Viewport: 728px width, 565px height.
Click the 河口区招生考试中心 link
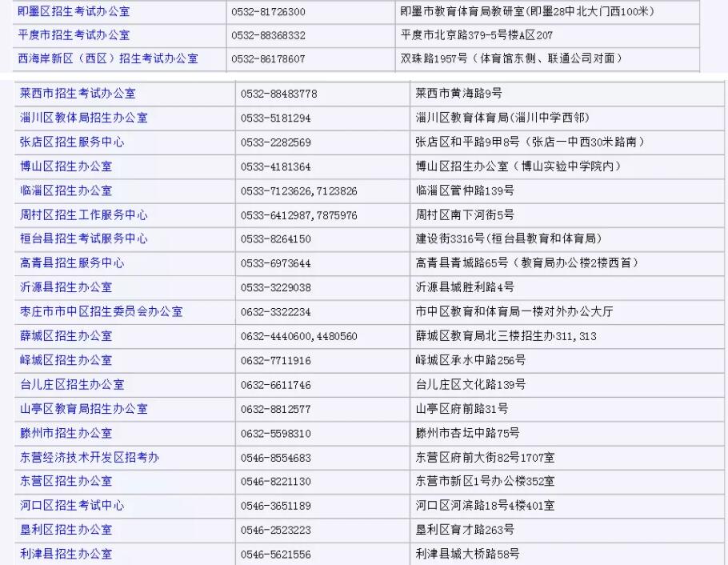pyautogui.click(x=72, y=506)
